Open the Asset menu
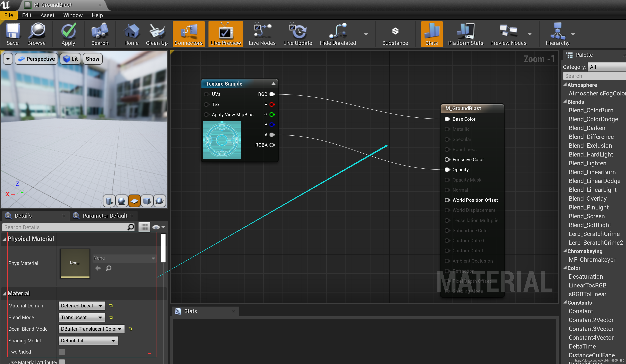This screenshot has width=626, height=364. tap(47, 15)
